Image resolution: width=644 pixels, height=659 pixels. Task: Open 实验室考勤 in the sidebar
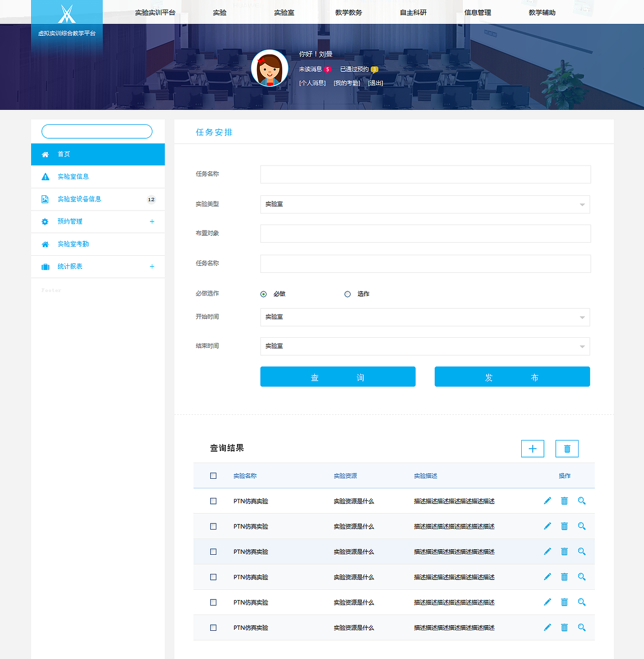point(98,244)
